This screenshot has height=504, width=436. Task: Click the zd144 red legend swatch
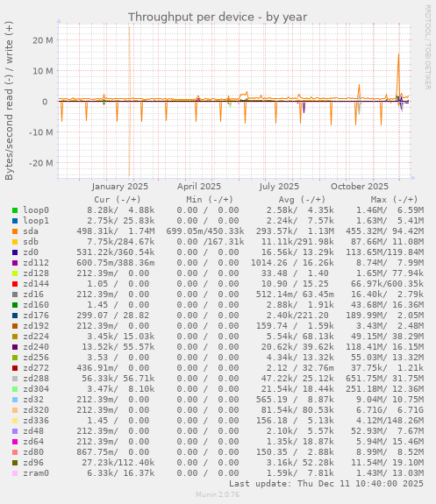[x=15, y=284]
